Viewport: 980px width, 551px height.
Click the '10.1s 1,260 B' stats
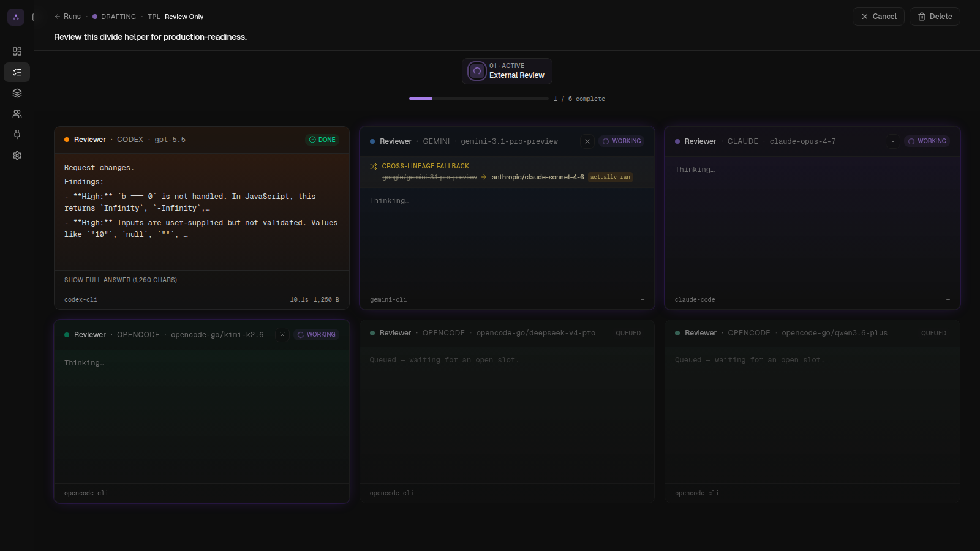(x=315, y=300)
